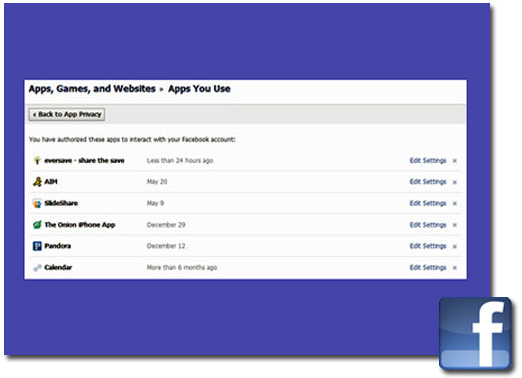Click the Calendar app icon
Screen dimensions: 522x378
[x=37, y=267]
